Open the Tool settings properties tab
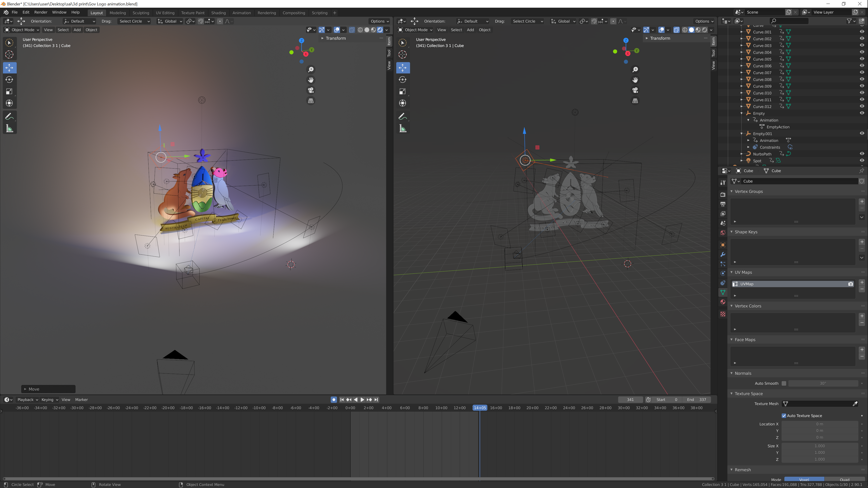Screen dimensions: 868x488 [x=723, y=182]
